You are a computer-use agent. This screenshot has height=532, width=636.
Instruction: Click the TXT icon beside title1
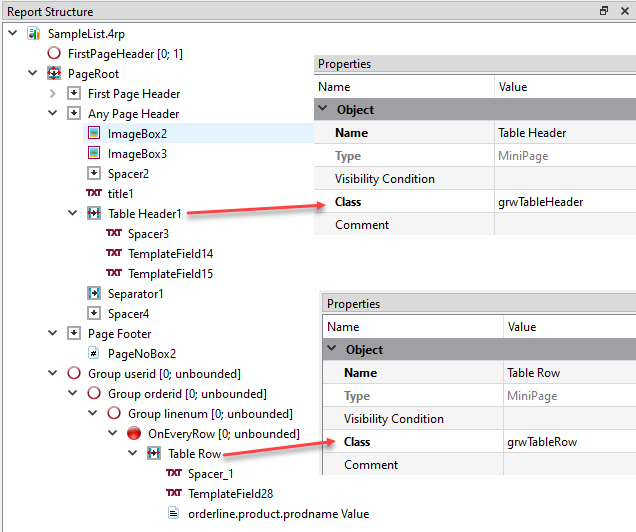[94, 193]
